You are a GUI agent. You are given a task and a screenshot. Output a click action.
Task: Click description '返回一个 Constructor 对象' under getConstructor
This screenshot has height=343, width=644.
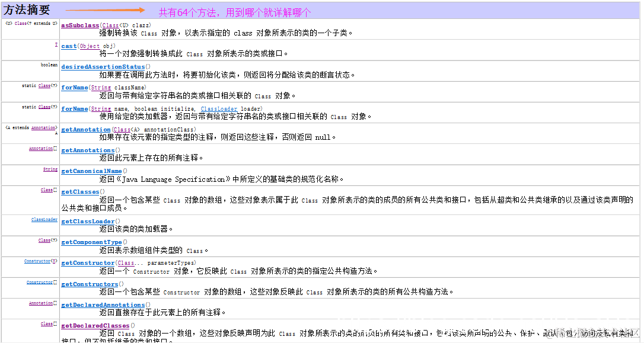point(238,271)
